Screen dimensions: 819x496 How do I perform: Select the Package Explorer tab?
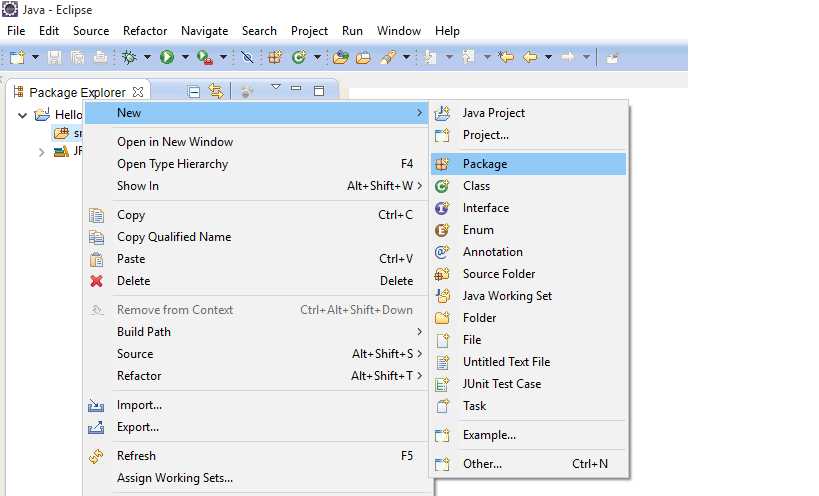[77, 92]
